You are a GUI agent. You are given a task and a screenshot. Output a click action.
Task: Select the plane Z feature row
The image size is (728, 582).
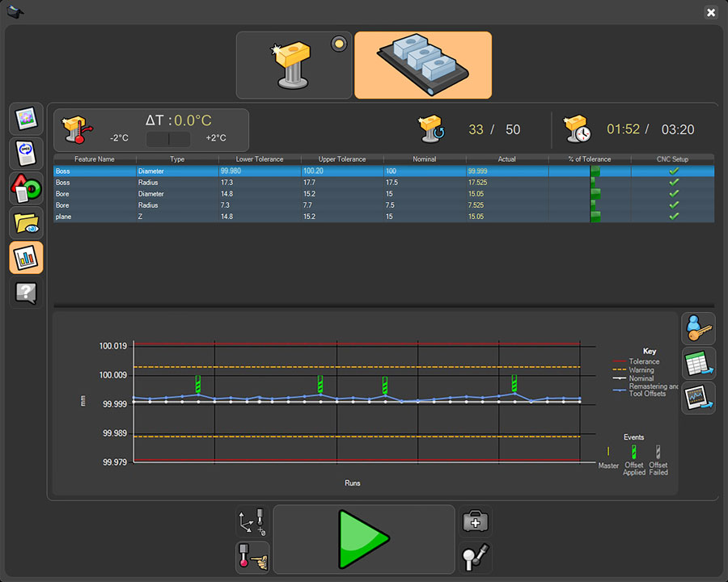coord(383,217)
